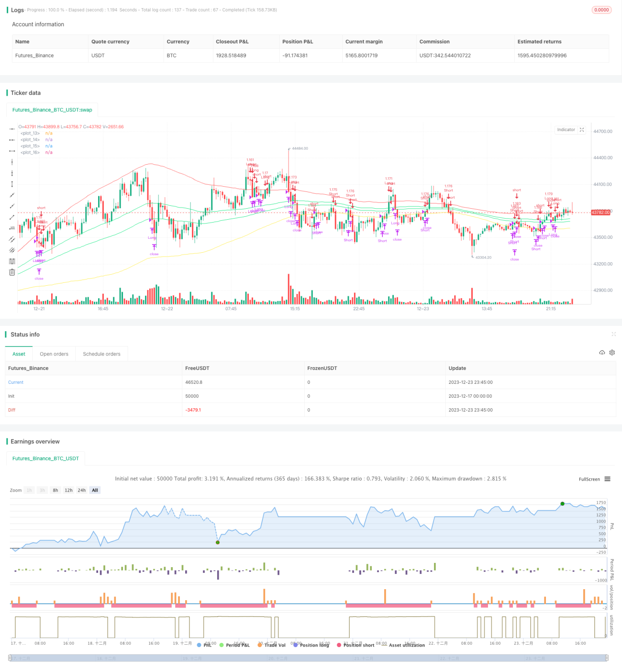
Task: Click the left handle of the navigator slider
Action: 11,658
